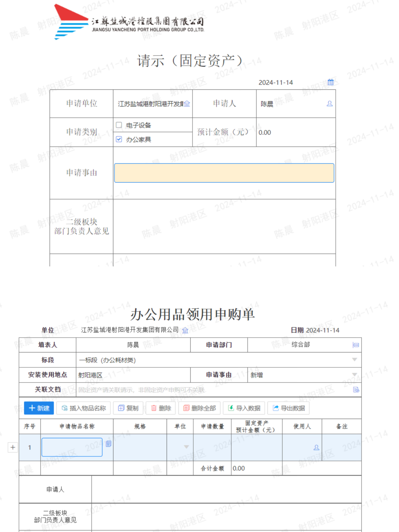
Task: Expand the 申请事由 dropdown showing 新增
Action: pyautogui.click(x=354, y=375)
